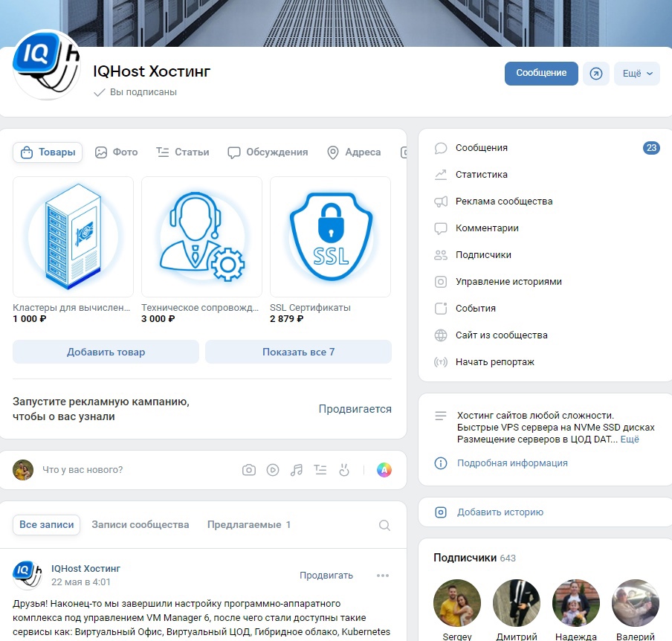The image size is (672, 641).
Task: Click the article attachment icon in composer
Action: click(x=320, y=470)
